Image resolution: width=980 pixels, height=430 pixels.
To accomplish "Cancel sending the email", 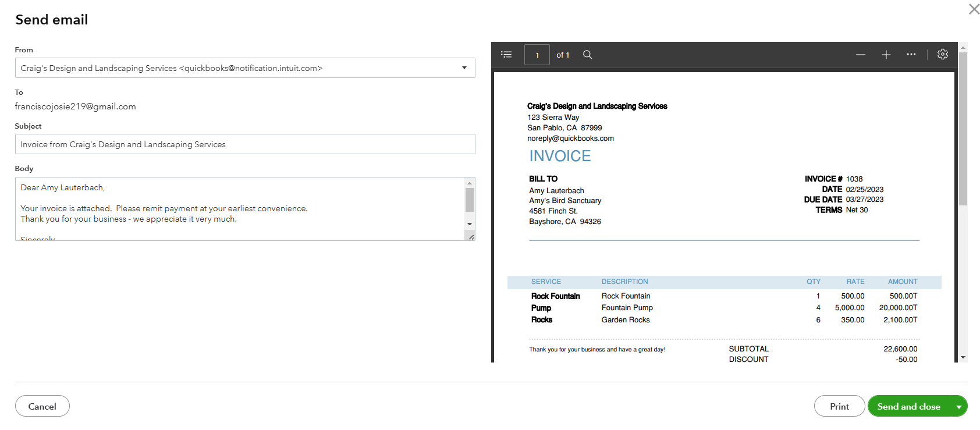I will coord(42,406).
